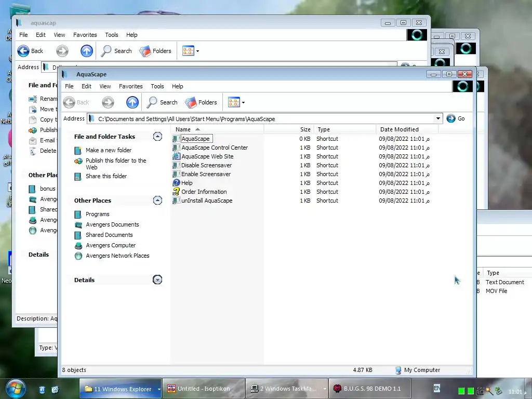Screen dimensions: 532x399
Task: Open the Start menu orb
Action: tap(15, 389)
